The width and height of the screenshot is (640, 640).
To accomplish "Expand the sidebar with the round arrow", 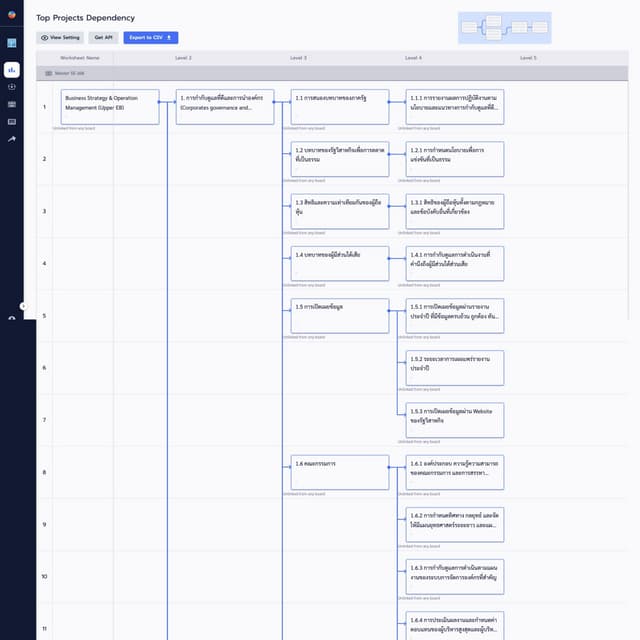I will pos(23,306).
